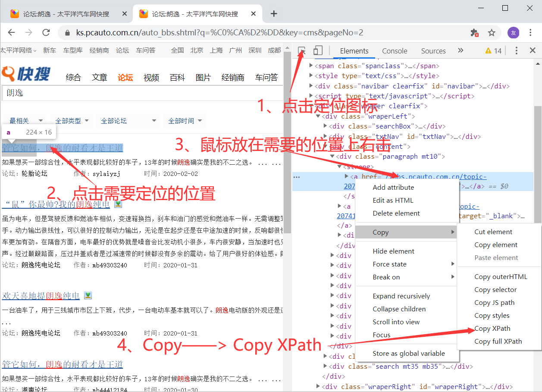This screenshot has width=542, height=392.
Task: Click the three-dot gutter on selected node
Action: click(296, 177)
